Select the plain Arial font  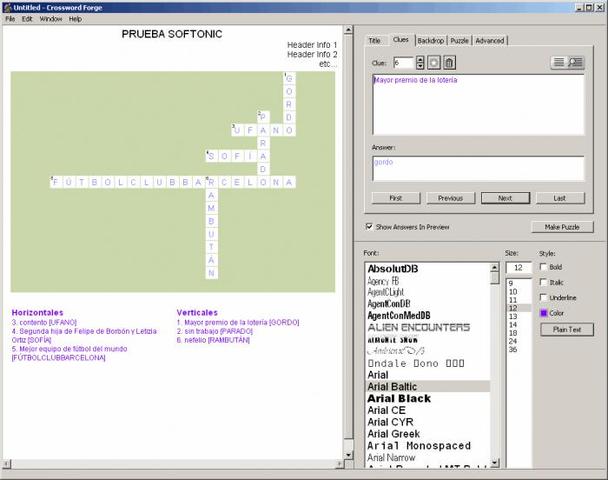coord(378,375)
